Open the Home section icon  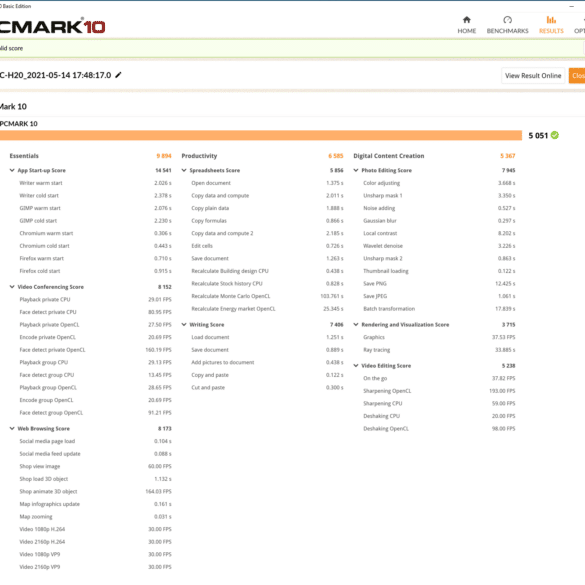click(x=466, y=20)
